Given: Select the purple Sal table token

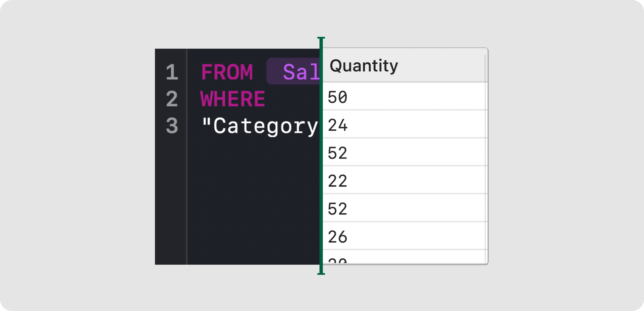Looking at the screenshot, I should [x=294, y=71].
